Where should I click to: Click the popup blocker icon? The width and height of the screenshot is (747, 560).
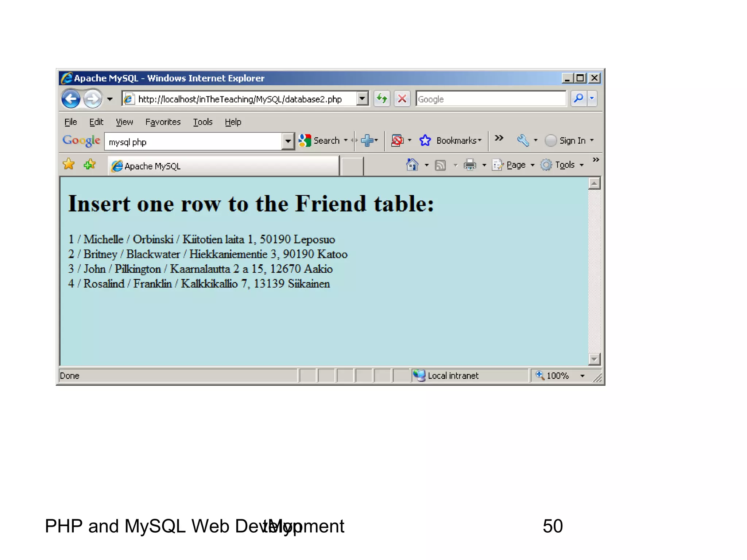click(397, 140)
